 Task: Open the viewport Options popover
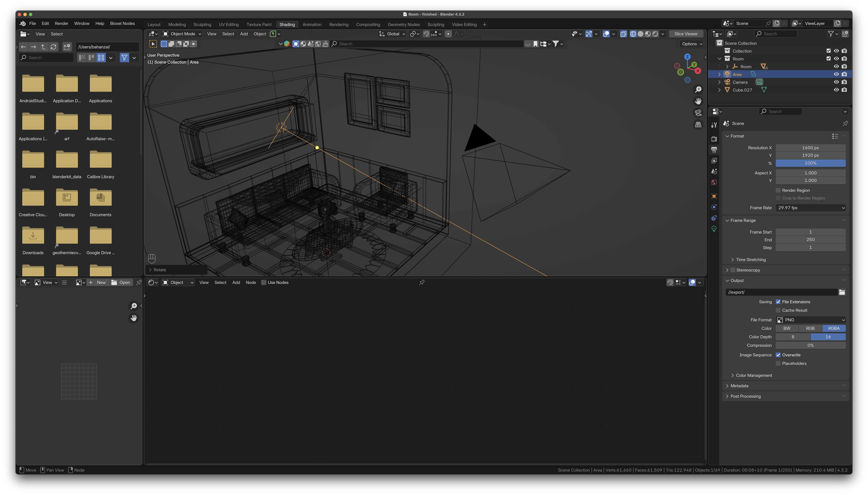coord(692,44)
